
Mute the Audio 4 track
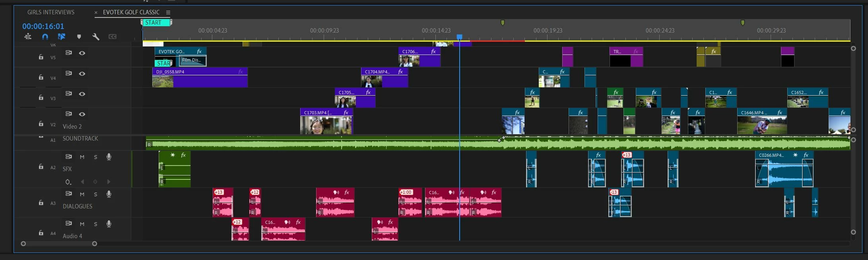point(82,224)
